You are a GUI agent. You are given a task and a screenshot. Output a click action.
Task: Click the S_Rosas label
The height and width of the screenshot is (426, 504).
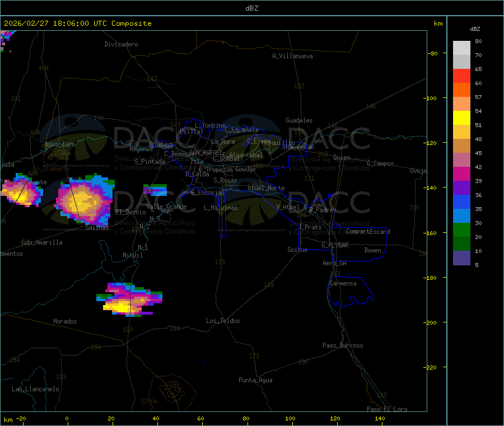click(x=225, y=180)
